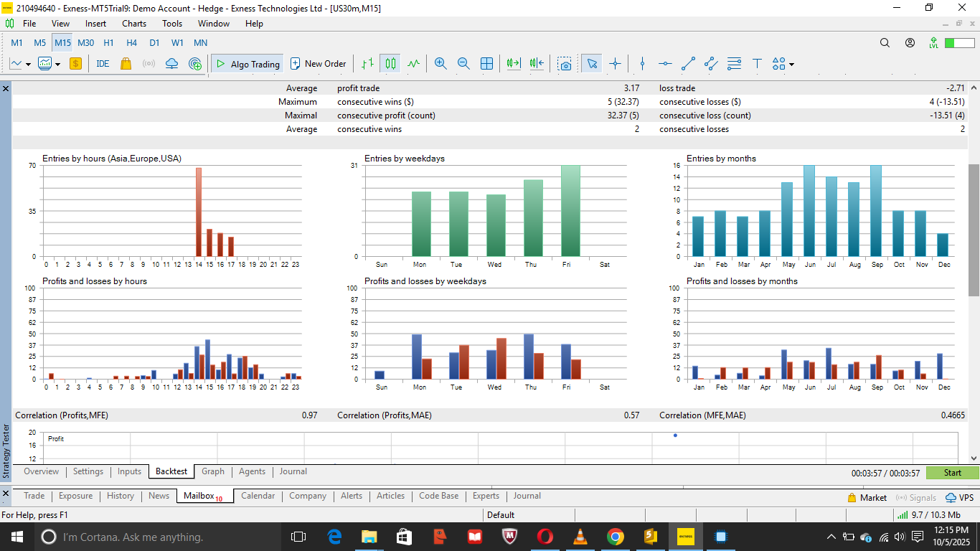Click the tile windows grid icon
Image resolution: width=980 pixels, height=551 pixels.
coord(486,64)
